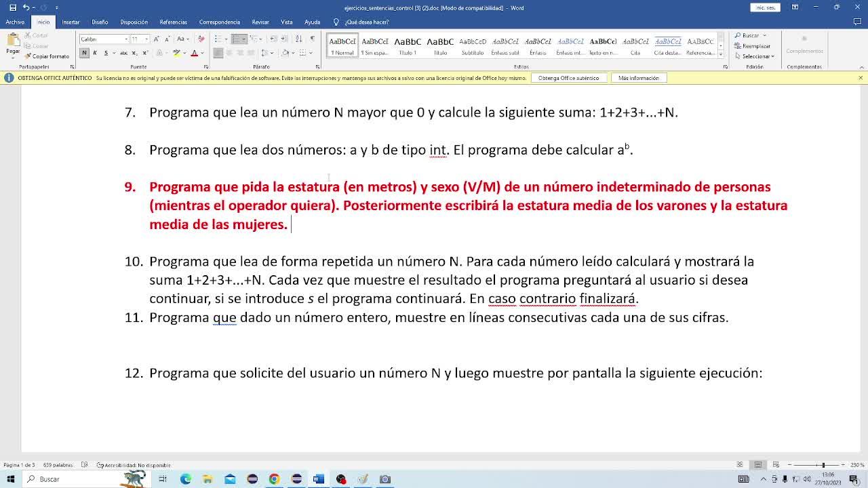Click Buscar search tool
Screen dimensions: 868x488
(750, 35)
